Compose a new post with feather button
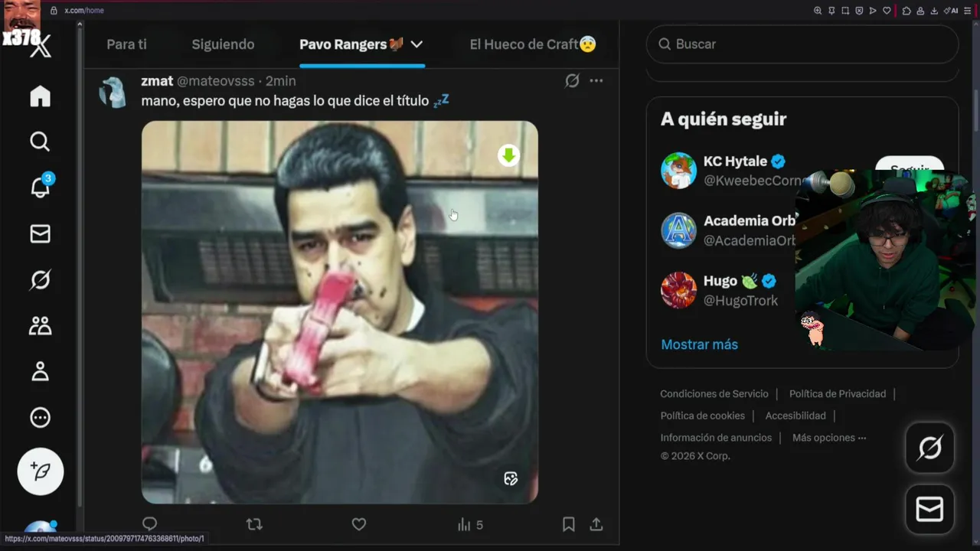Viewport: 980px width, 551px height. [x=41, y=471]
